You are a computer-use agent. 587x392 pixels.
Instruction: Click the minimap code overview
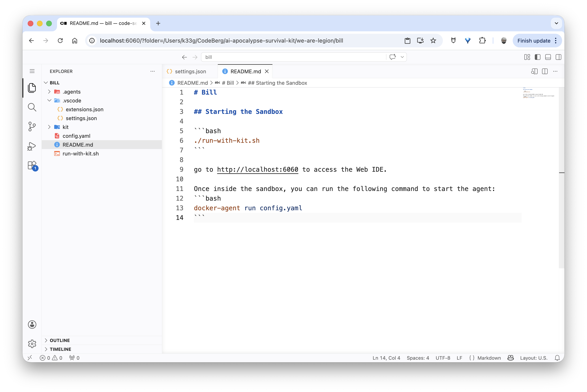[539, 93]
